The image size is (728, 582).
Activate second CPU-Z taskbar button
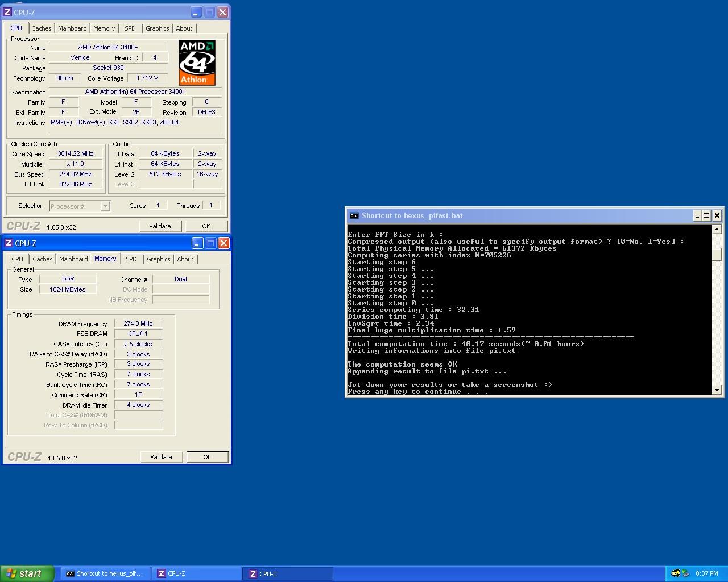click(x=289, y=573)
